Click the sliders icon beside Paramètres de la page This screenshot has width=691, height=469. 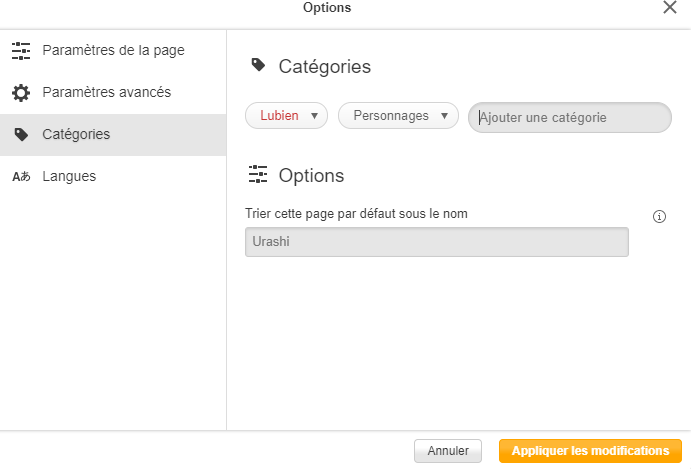tap(20, 50)
